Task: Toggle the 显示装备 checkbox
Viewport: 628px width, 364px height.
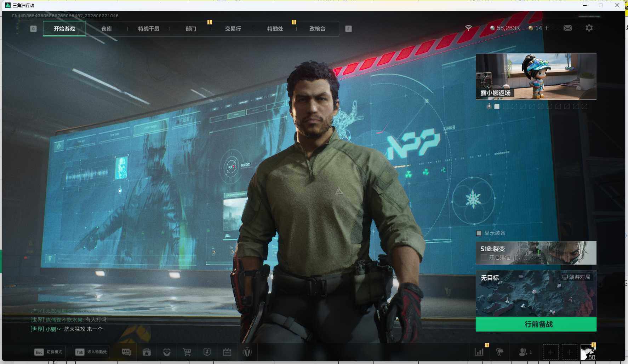Action: (479, 233)
